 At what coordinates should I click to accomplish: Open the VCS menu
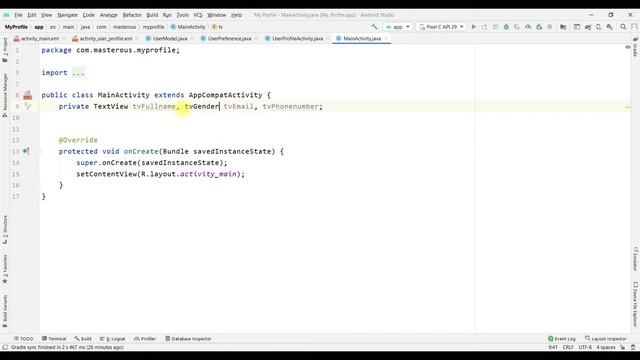pyautogui.click(x=198, y=15)
